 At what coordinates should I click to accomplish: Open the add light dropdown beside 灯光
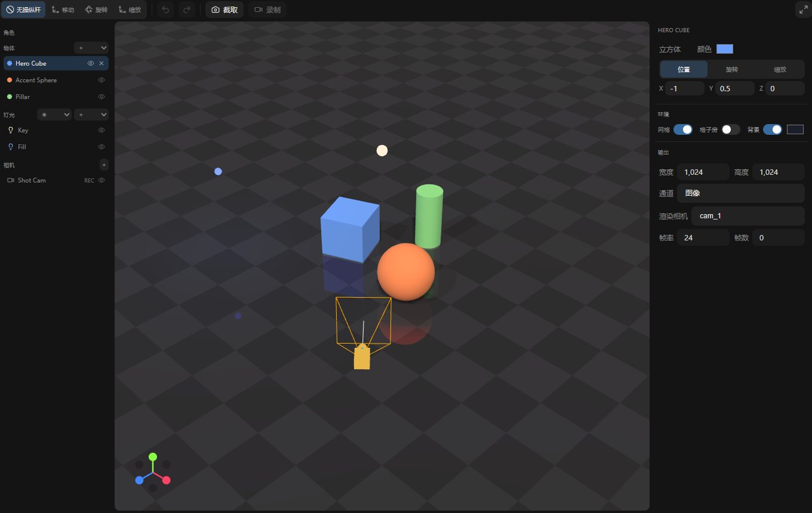click(x=91, y=115)
